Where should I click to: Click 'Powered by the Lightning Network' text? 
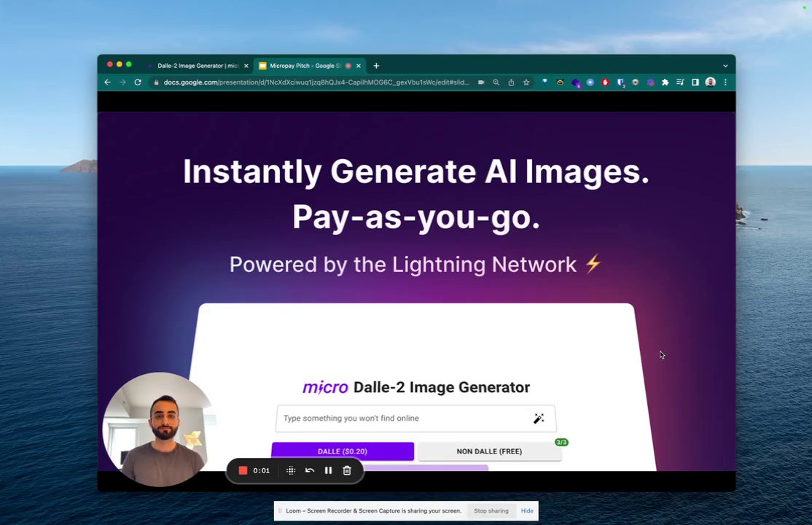click(x=403, y=265)
